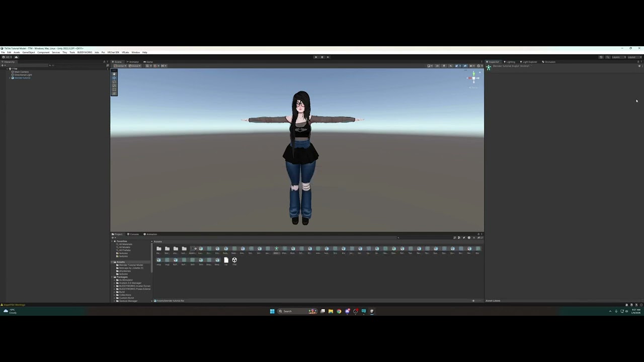Open the account dropdown in the toolbar
This screenshot has height=362, width=644.
pyautogui.click(x=7, y=57)
